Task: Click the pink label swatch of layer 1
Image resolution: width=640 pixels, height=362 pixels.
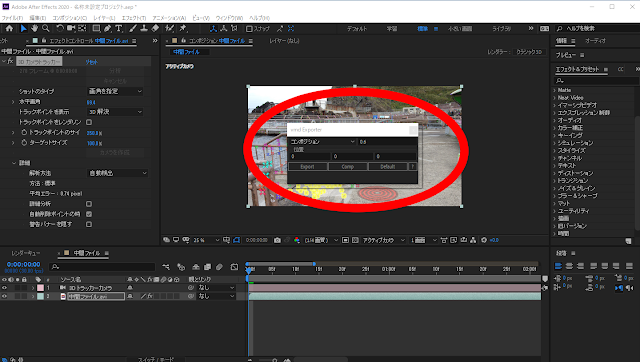Action: [40, 288]
